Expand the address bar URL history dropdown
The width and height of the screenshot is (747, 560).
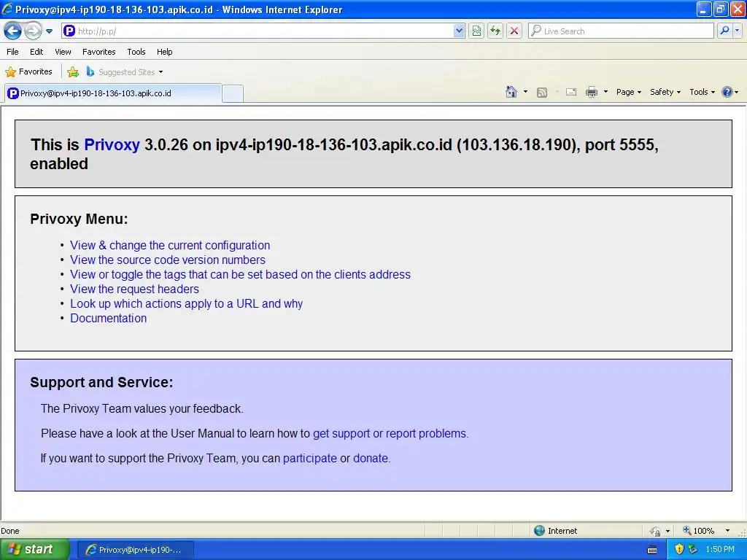tap(459, 31)
